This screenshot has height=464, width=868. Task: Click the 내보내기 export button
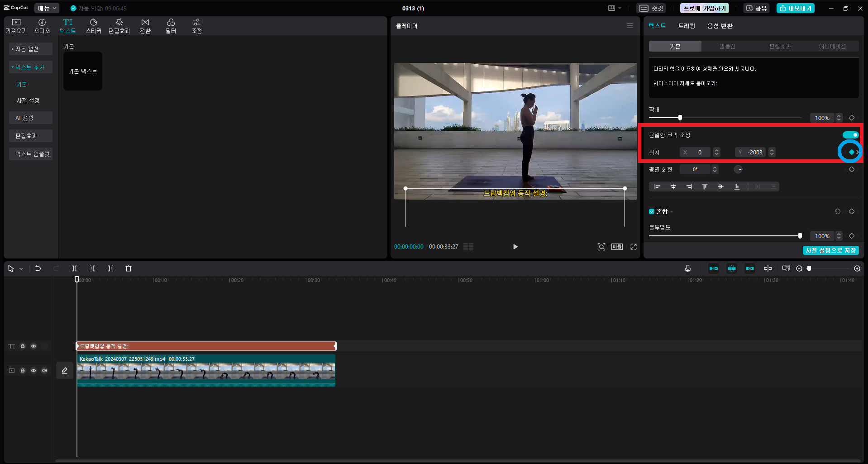[796, 8]
